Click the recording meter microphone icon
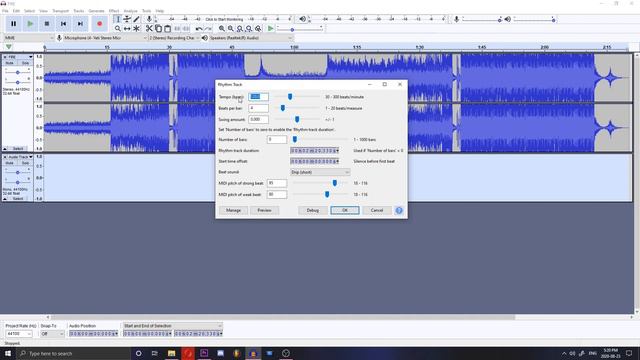The width and height of the screenshot is (640, 360). pos(149,19)
